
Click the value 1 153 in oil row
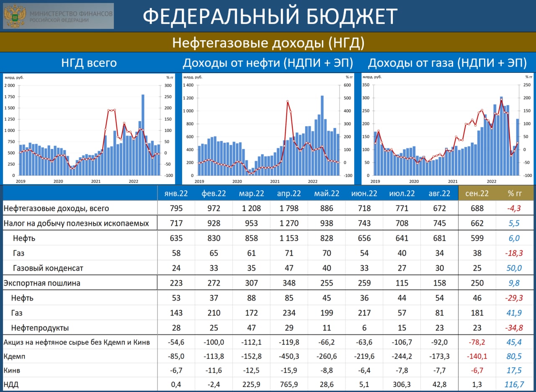click(x=289, y=238)
